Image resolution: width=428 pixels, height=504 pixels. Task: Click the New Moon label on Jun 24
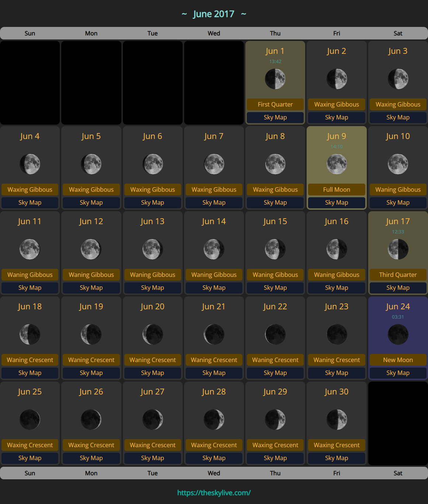click(x=398, y=360)
